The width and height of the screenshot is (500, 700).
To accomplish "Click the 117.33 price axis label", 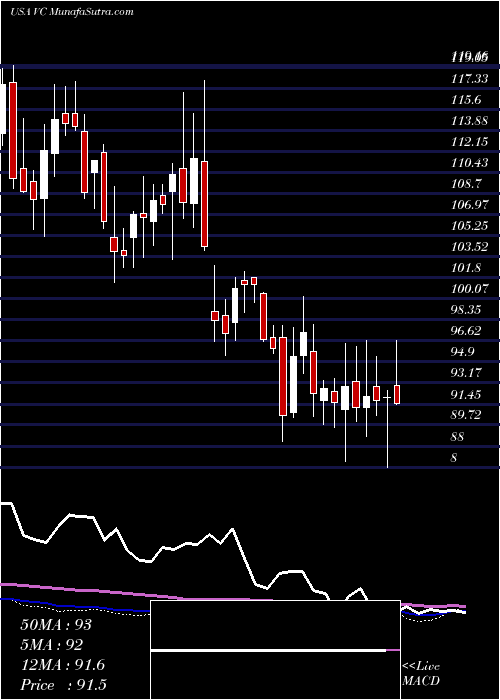I will (468, 79).
